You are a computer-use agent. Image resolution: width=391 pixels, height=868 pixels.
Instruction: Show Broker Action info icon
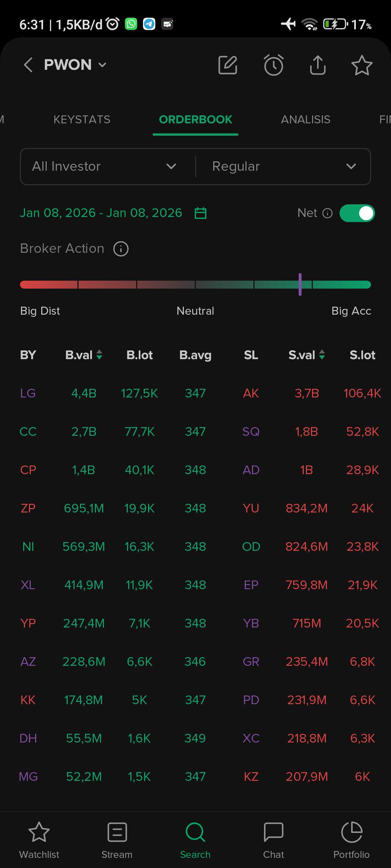click(x=121, y=249)
